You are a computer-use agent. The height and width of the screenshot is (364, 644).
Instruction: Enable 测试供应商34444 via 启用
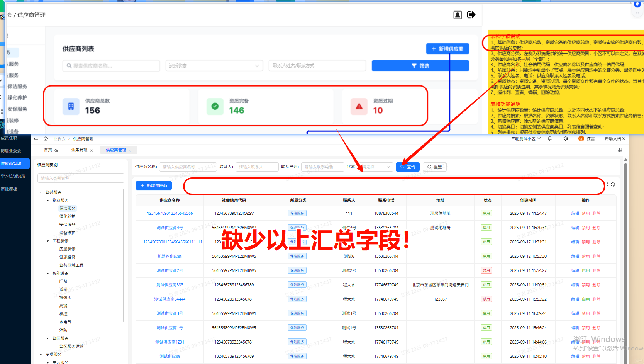coord(586,299)
